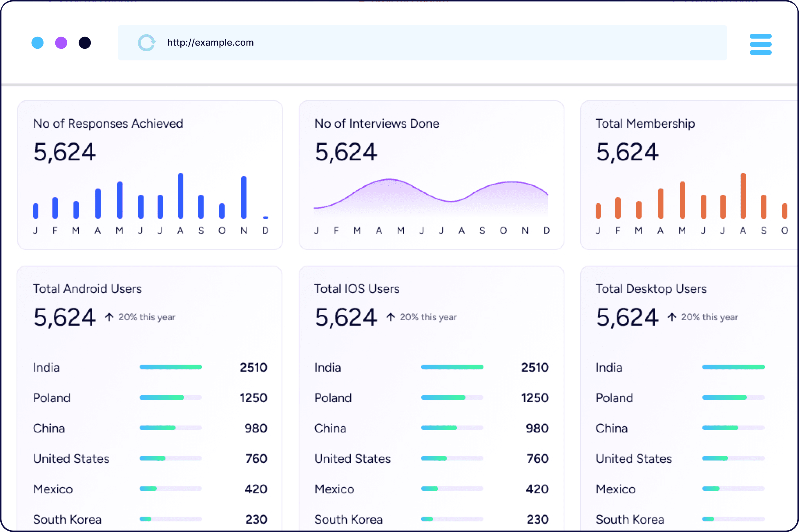Click the reload icon in the address bar
The height and width of the screenshot is (532, 799).
[147, 43]
